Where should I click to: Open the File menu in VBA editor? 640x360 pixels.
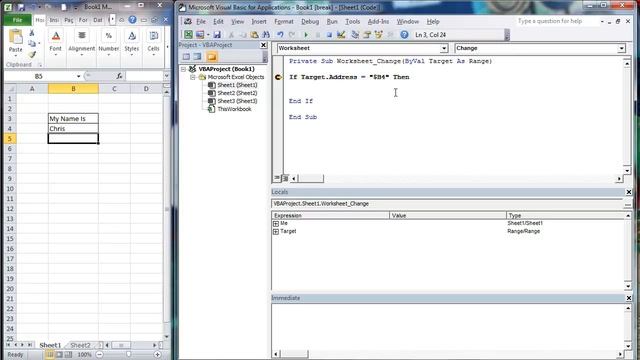coord(201,21)
